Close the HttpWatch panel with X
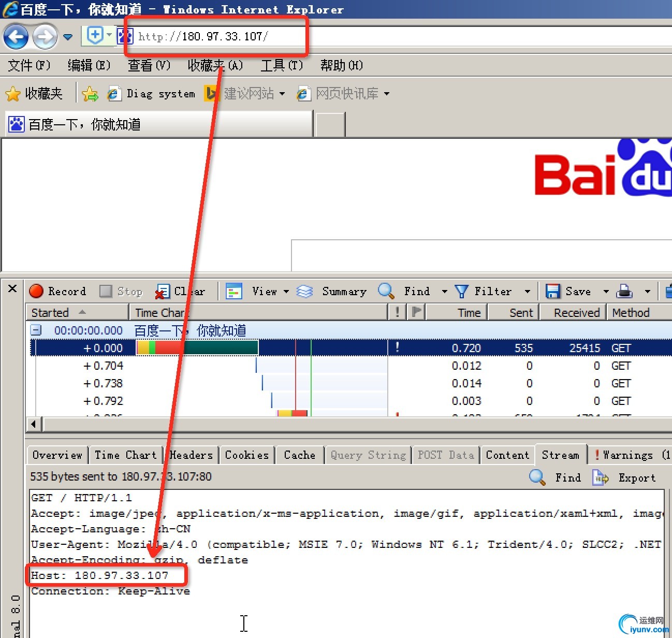 pyautogui.click(x=13, y=288)
